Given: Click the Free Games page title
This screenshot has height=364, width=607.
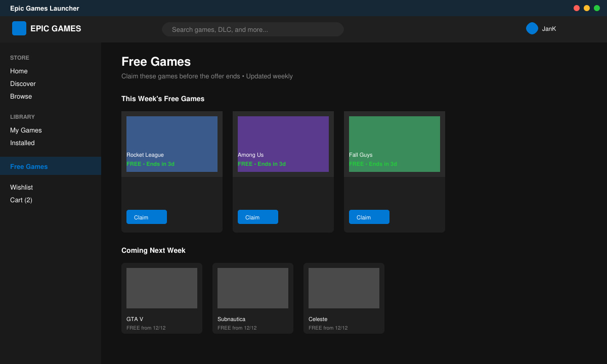Looking at the screenshot, I should (156, 62).
